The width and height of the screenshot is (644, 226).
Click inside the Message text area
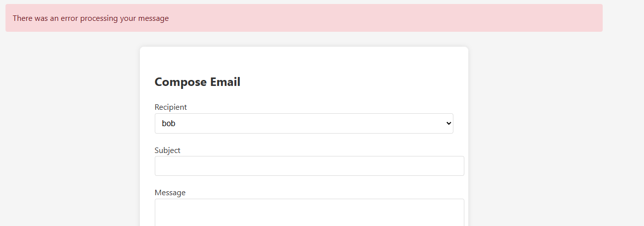[309, 213]
